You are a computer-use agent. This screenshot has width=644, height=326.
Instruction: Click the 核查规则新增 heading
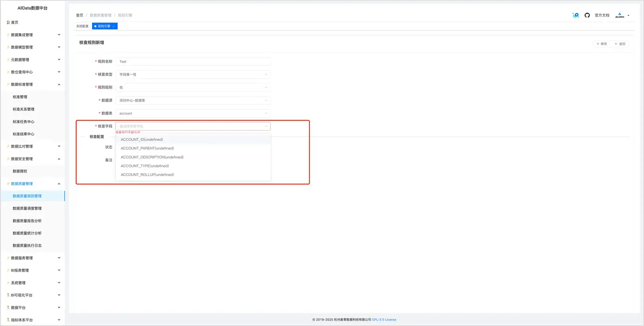coord(92,42)
